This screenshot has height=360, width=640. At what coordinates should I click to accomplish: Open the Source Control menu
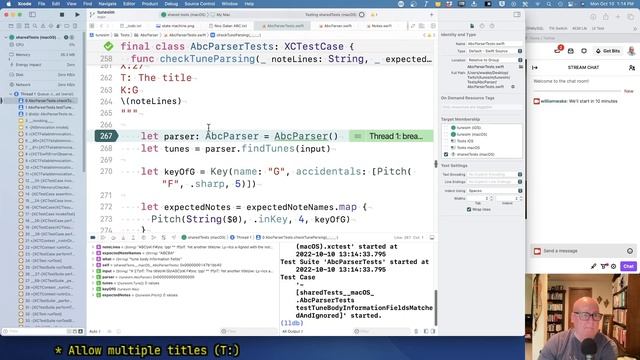(x=200, y=4)
